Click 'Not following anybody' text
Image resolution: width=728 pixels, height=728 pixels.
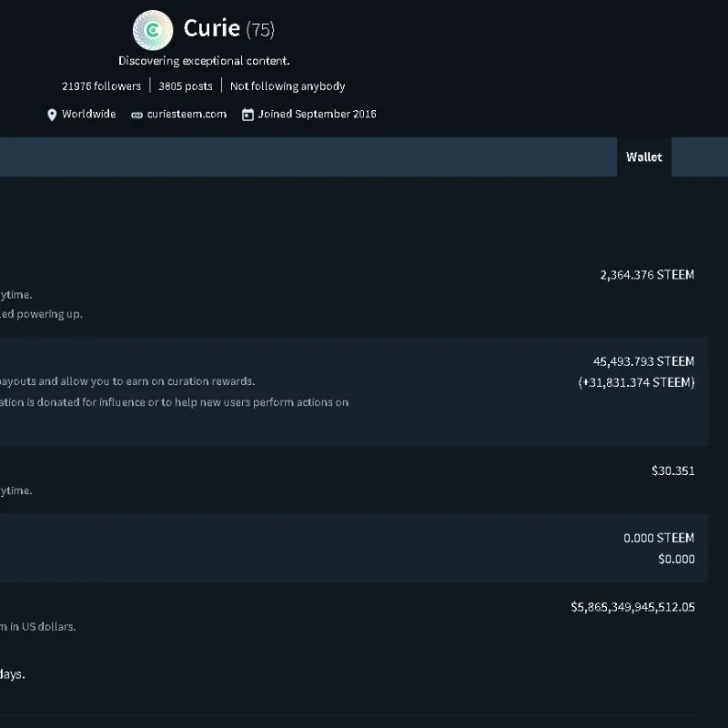288,86
